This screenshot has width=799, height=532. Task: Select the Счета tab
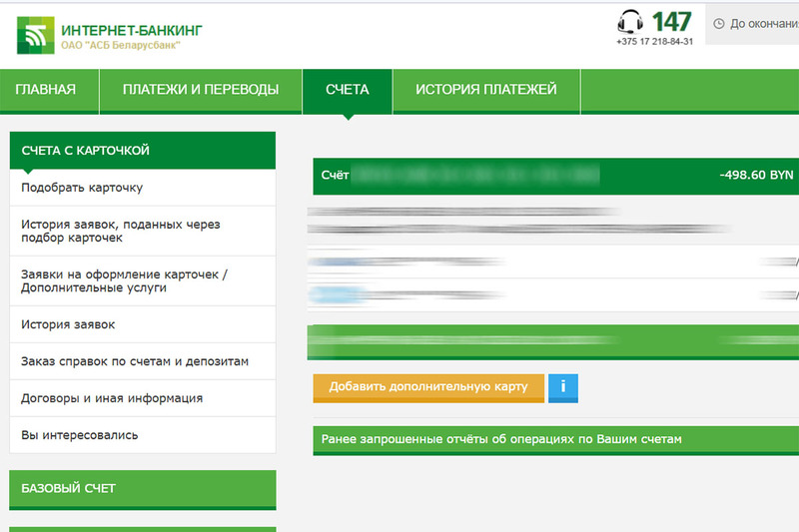[x=347, y=90]
